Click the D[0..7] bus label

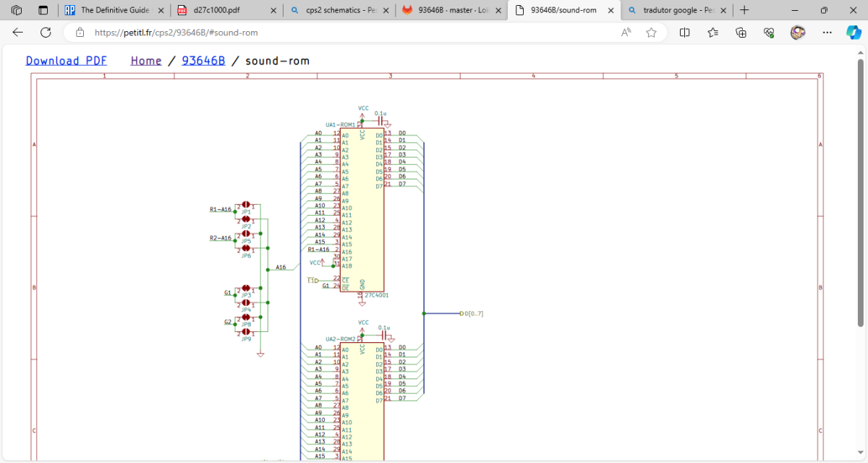pyautogui.click(x=474, y=313)
